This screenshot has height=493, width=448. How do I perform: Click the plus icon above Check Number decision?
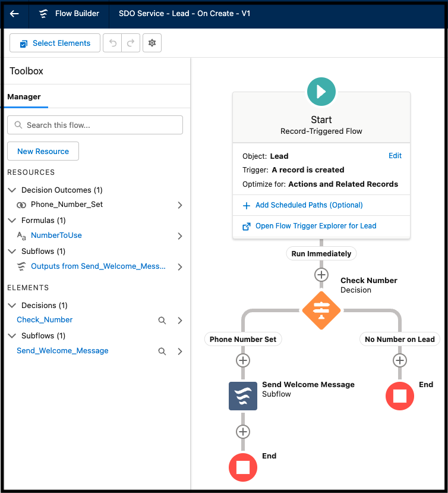[x=321, y=275]
